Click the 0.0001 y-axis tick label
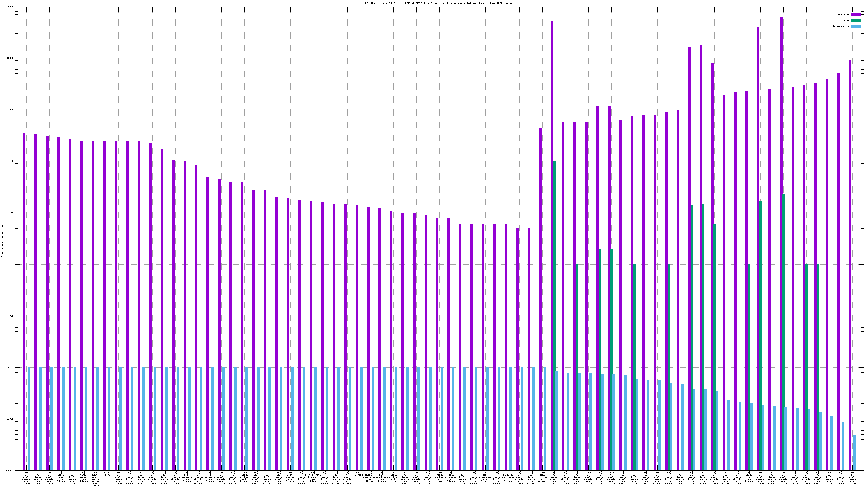 coord(9,471)
